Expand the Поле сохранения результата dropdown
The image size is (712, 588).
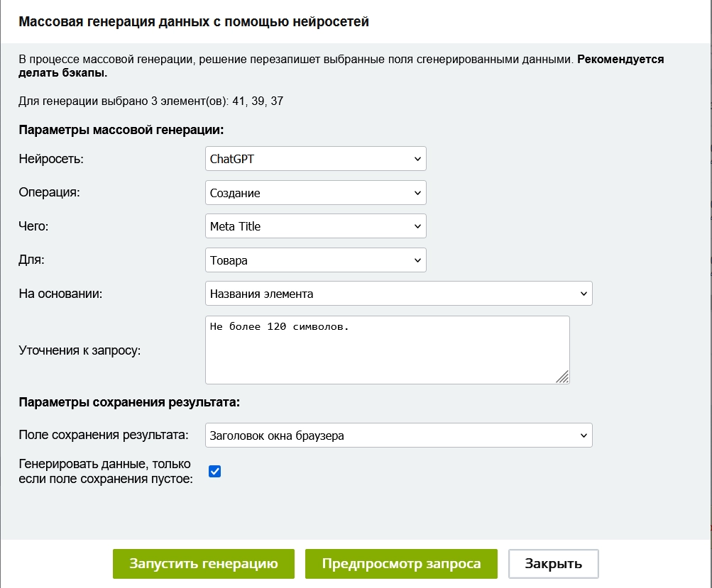pos(398,436)
